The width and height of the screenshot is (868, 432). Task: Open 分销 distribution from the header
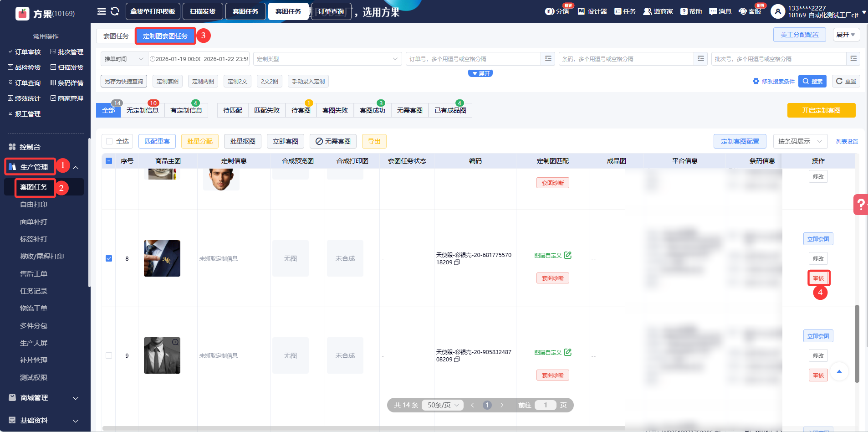(x=557, y=11)
